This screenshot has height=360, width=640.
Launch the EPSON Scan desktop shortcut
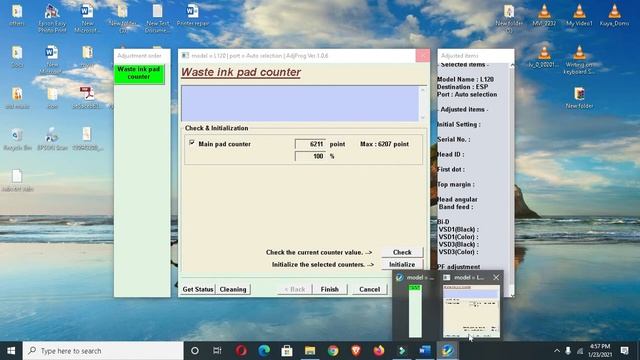click(x=52, y=139)
